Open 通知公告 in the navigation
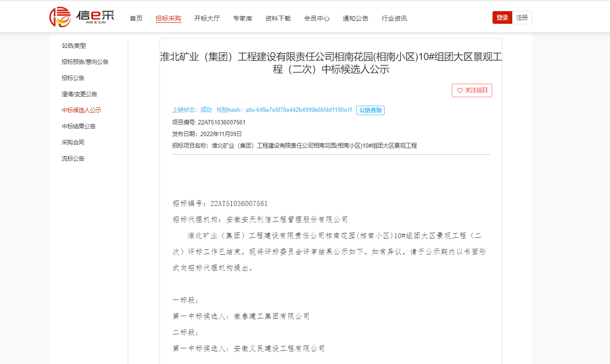This screenshot has width=610, height=364. [355, 18]
